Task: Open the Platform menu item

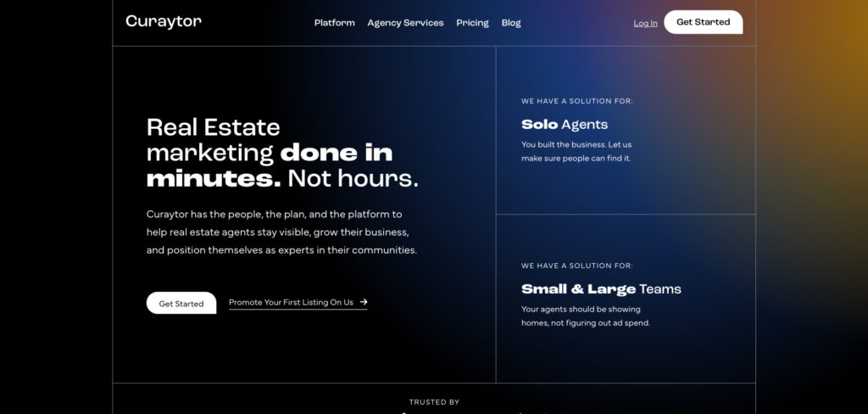Action: coord(334,23)
